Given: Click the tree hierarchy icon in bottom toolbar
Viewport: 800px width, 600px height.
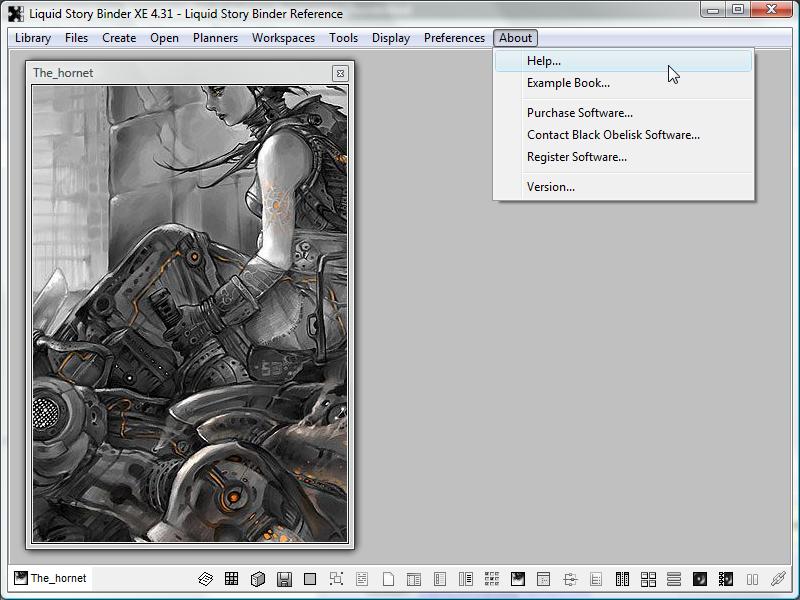Looking at the screenshot, I should (x=570, y=579).
